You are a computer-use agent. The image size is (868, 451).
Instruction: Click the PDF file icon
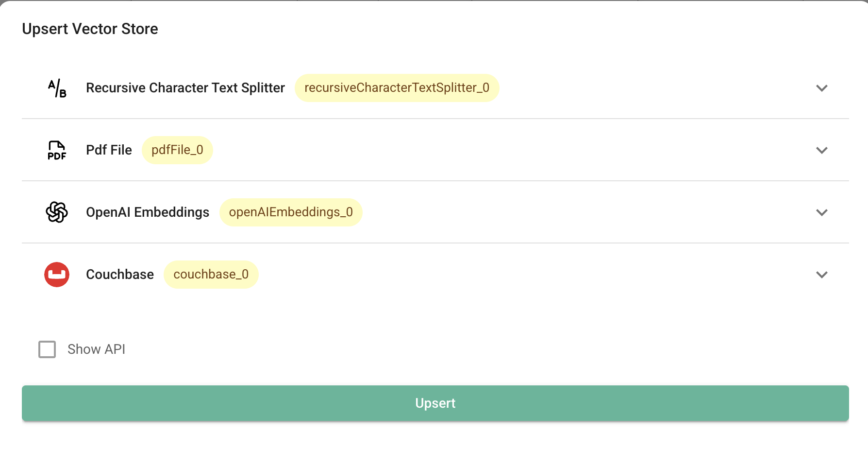tap(57, 150)
